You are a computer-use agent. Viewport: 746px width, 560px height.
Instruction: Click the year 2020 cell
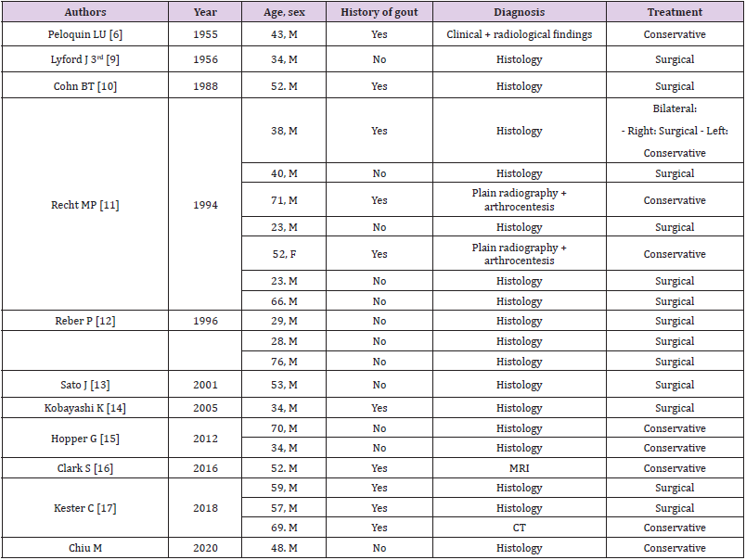[x=204, y=547]
